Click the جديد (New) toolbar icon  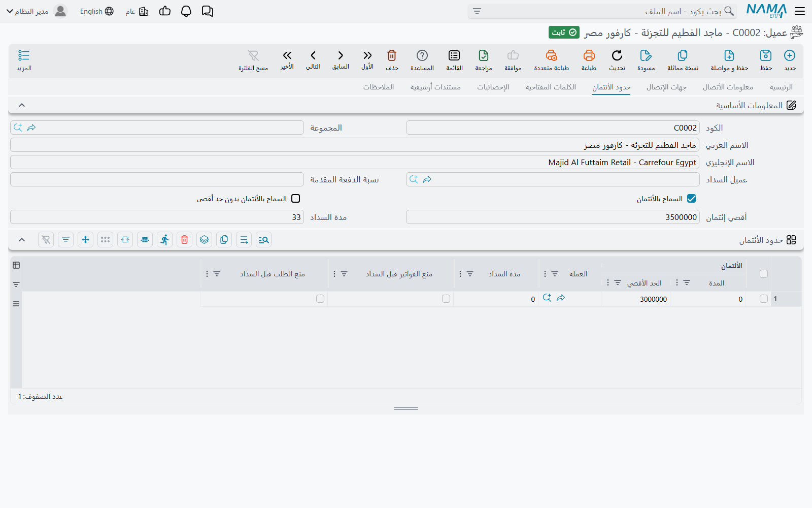pos(790,60)
